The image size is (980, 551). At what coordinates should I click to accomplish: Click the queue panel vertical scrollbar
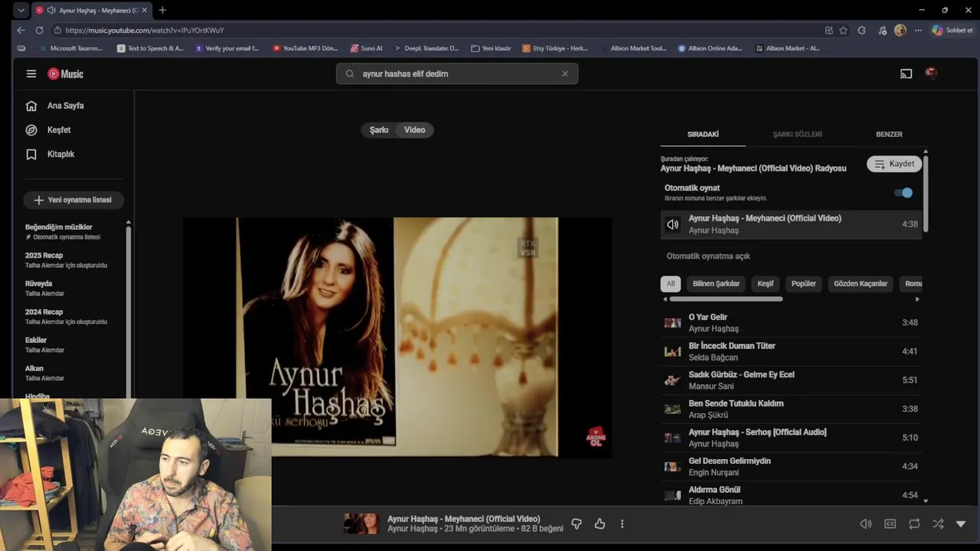pos(926,193)
